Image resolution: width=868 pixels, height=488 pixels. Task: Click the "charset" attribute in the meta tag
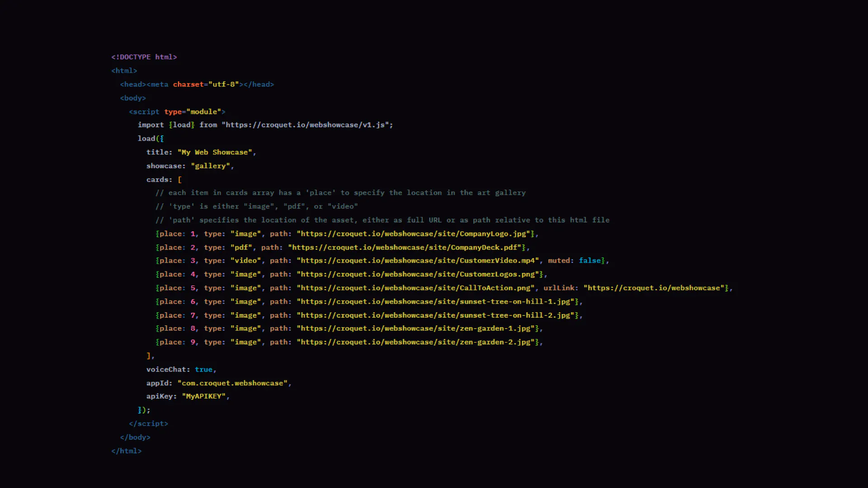pyautogui.click(x=188, y=84)
